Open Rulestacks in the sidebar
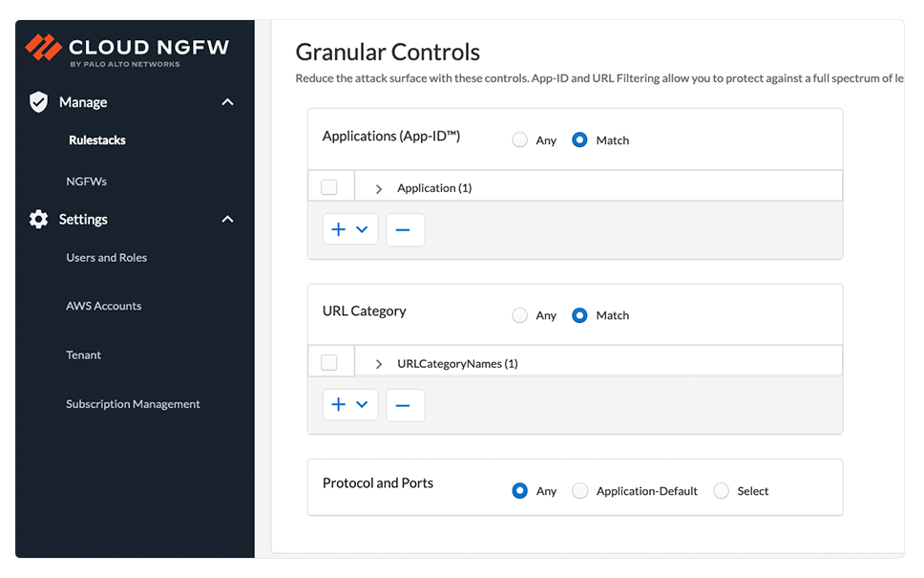The height and width of the screenshot is (578, 924). point(97,140)
